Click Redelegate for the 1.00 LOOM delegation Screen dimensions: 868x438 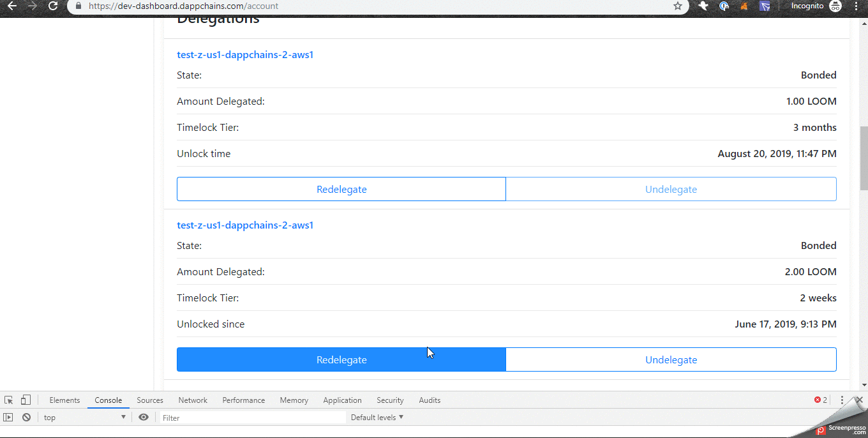(x=341, y=189)
